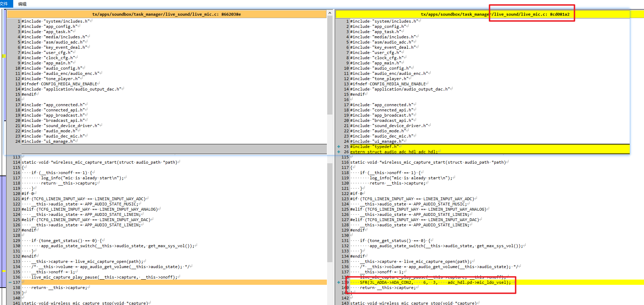
Task: Click left pane line 117 log_info mic is aleady start
Action: pos(83,178)
